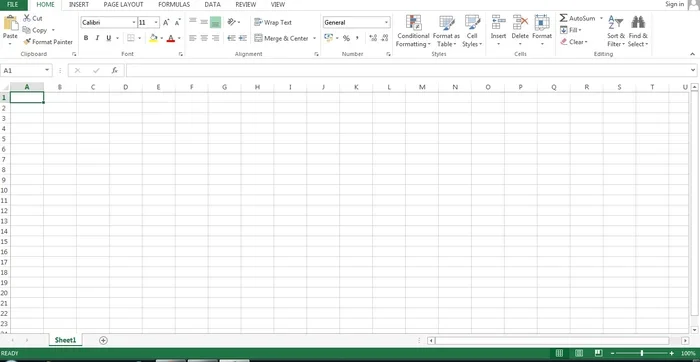Toggle Italic formatting

coord(97,38)
